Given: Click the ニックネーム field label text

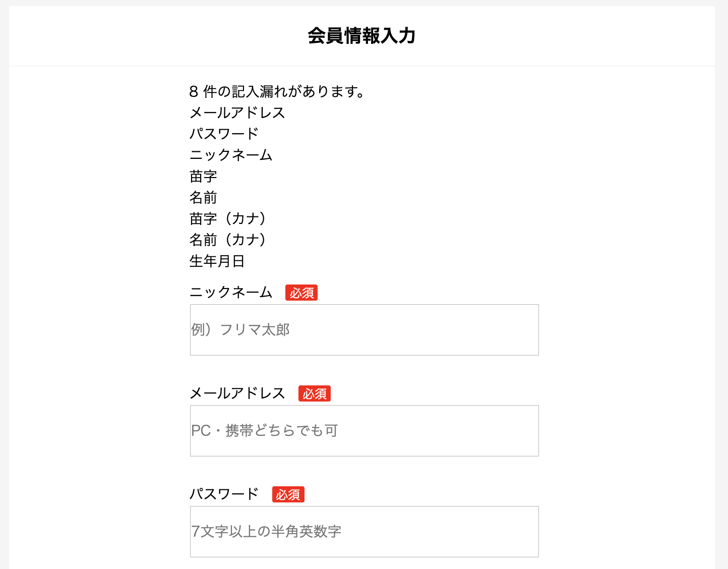Looking at the screenshot, I should (x=230, y=292).
